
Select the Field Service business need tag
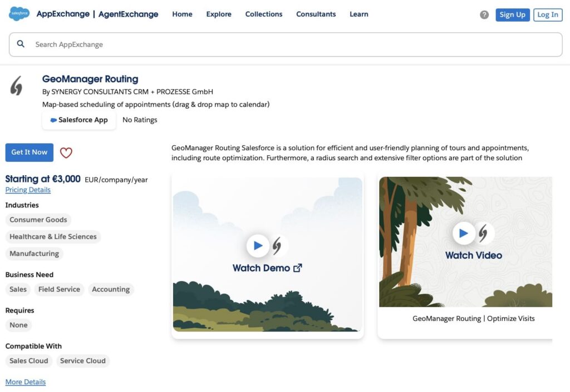point(59,289)
